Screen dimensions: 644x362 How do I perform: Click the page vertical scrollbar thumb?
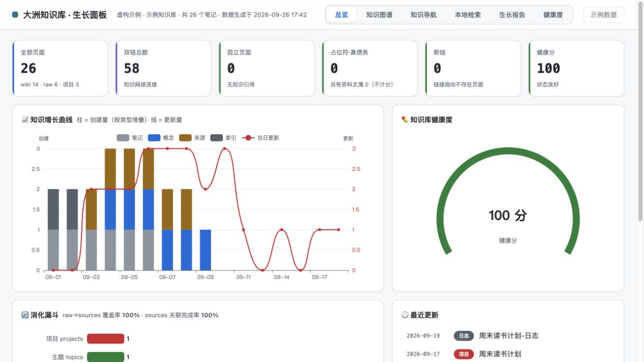pyautogui.click(x=640, y=112)
